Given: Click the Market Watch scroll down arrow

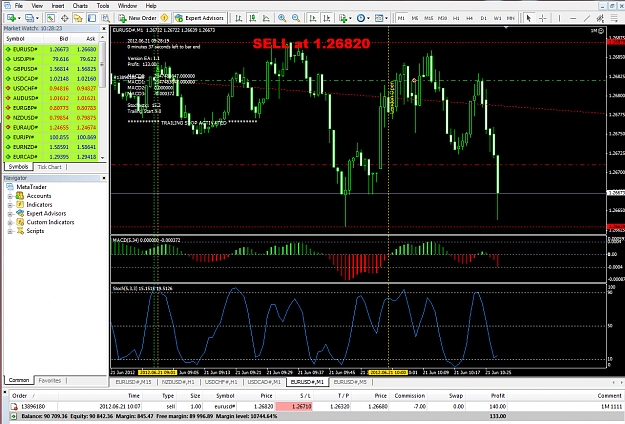Looking at the screenshot, I should pyautogui.click(x=102, y=157).
